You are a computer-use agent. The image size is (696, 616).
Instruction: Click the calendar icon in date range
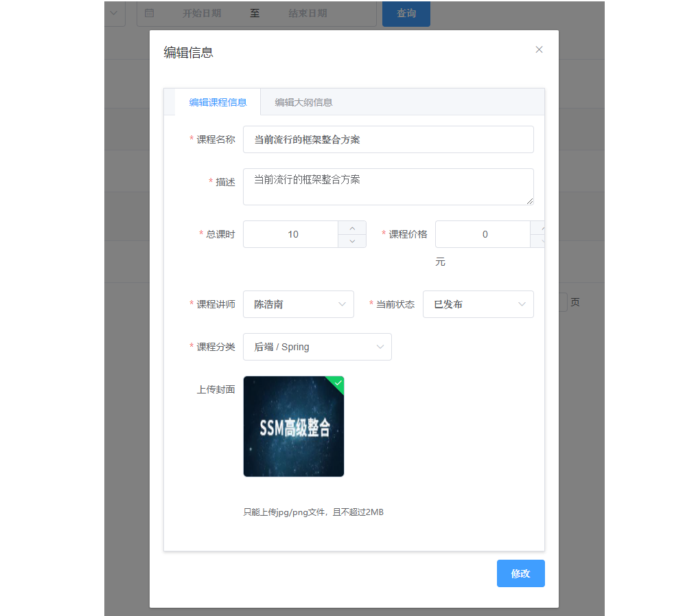149,13
